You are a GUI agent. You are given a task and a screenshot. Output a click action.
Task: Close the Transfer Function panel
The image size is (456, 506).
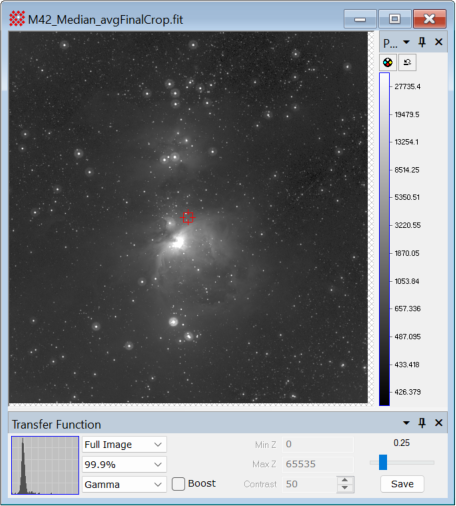pos(439,423)
